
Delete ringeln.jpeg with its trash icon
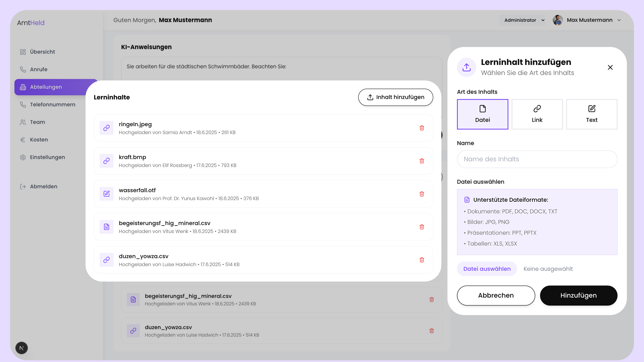click(x=422, y=128)
